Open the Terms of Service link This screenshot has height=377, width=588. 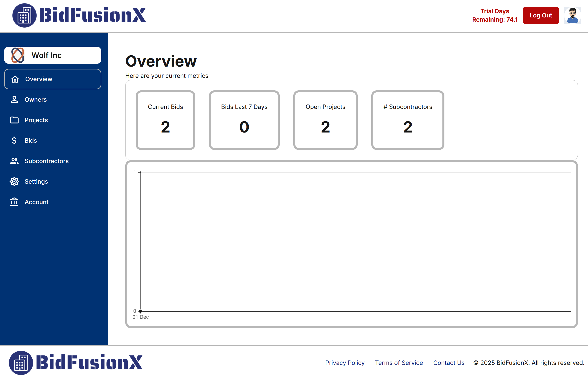pos(399,363)
